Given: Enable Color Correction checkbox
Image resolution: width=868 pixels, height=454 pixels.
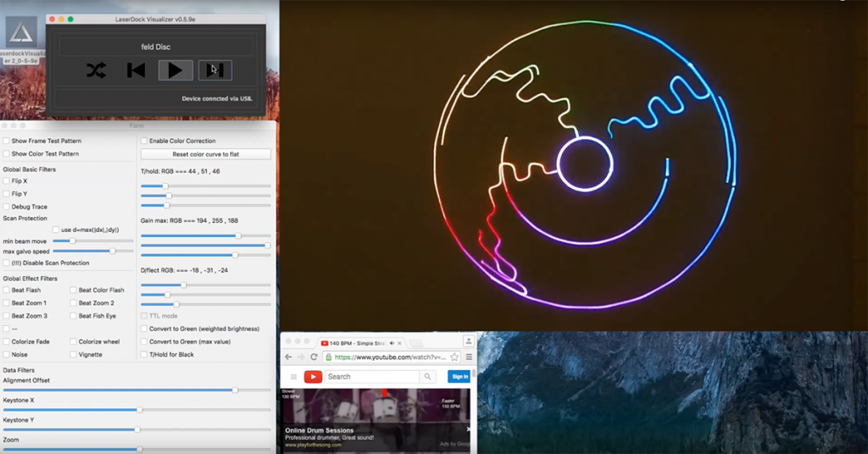Looking at the screenshot, I should point(144,141).
